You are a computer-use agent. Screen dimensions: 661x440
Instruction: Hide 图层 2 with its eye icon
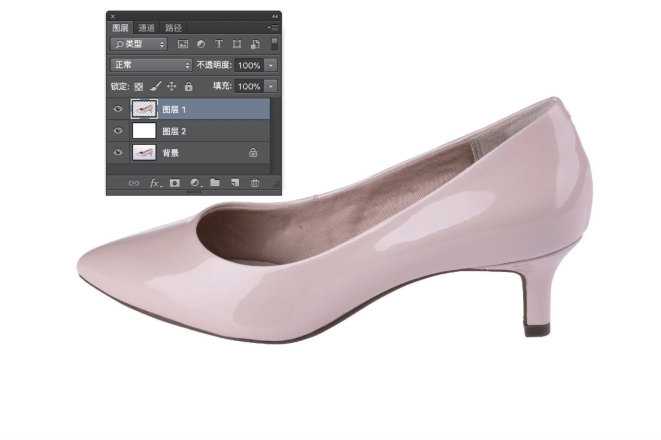click(118, 131)
